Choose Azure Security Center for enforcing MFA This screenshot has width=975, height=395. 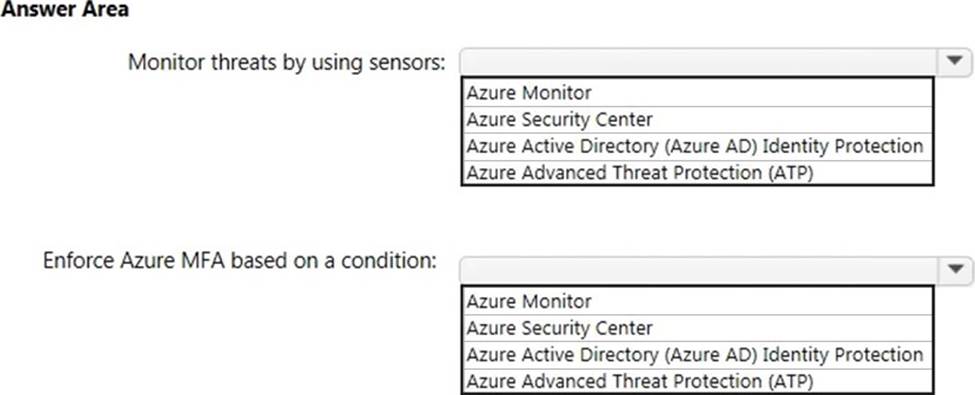pyautogui.click(x=697, y=328)
